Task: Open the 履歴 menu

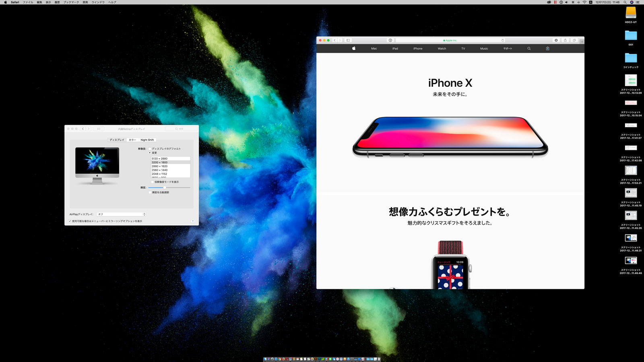Action: 57,2
